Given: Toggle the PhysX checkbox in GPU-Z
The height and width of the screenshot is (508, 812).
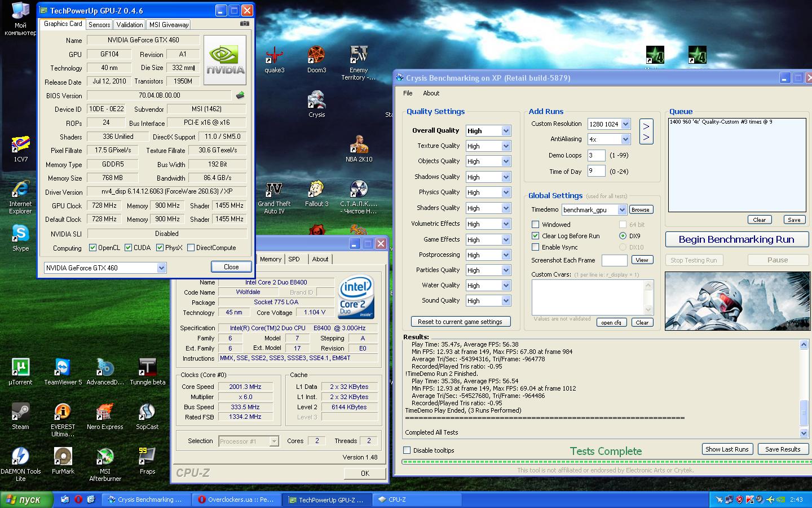Looking at the screenshot, I should [x=160, y=247].
